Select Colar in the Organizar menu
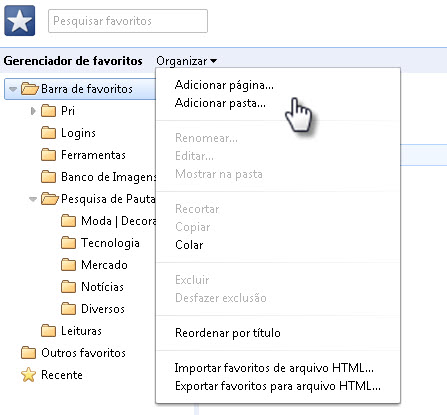 tap(189, 245)
